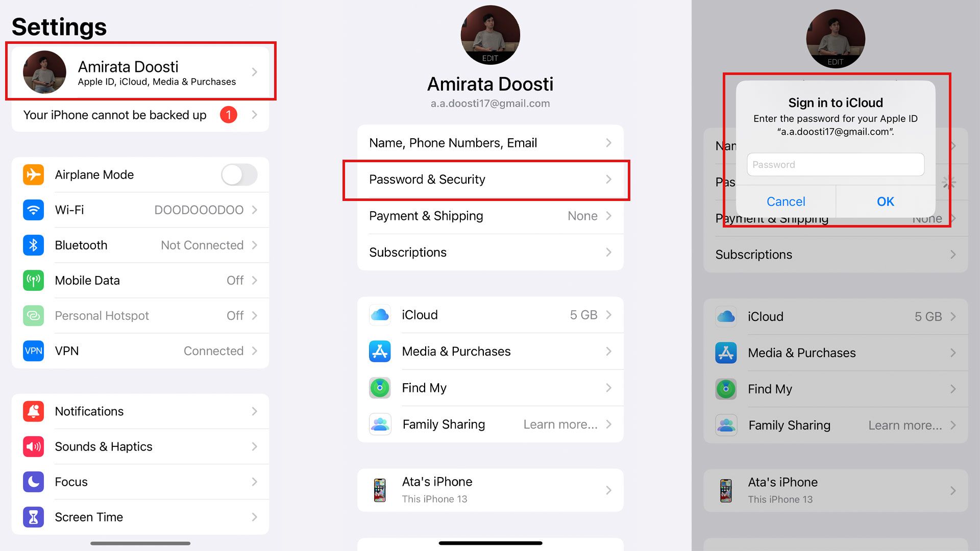Image resolution: width=980 pixels, height=551 pixels.
Task: Open Notifications settings
Action: 141,411
